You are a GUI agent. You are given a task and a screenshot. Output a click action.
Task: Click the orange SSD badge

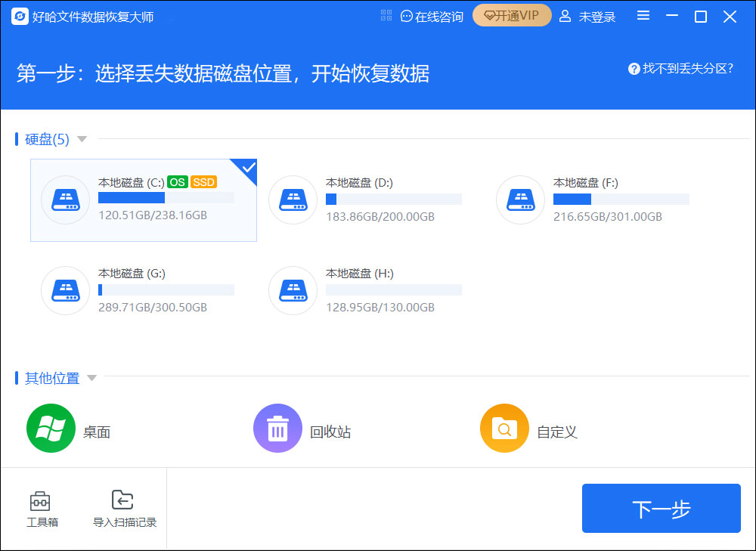click(x=203, y=182)
